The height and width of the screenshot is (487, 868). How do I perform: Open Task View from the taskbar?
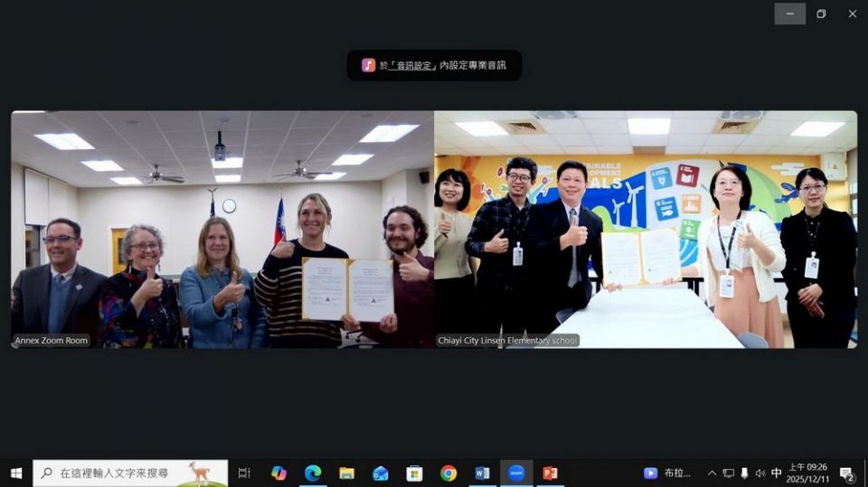pyautogui.click(x=244, y=473)
